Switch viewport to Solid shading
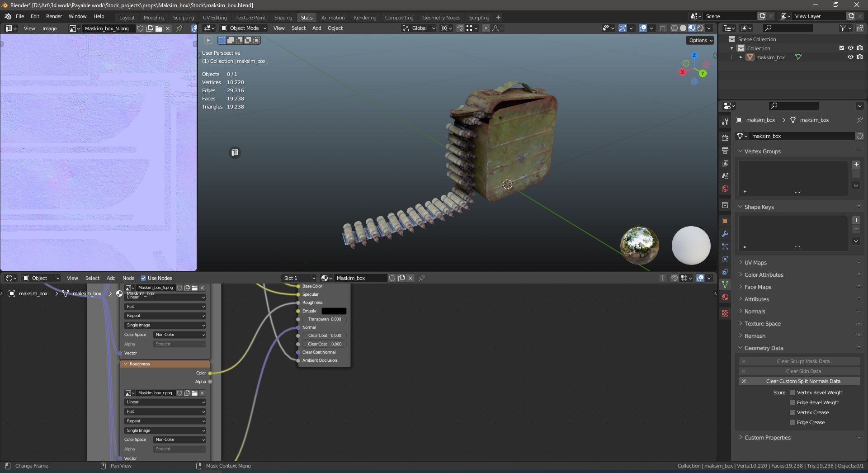This screenshot has width=868, height=473. 683,28
